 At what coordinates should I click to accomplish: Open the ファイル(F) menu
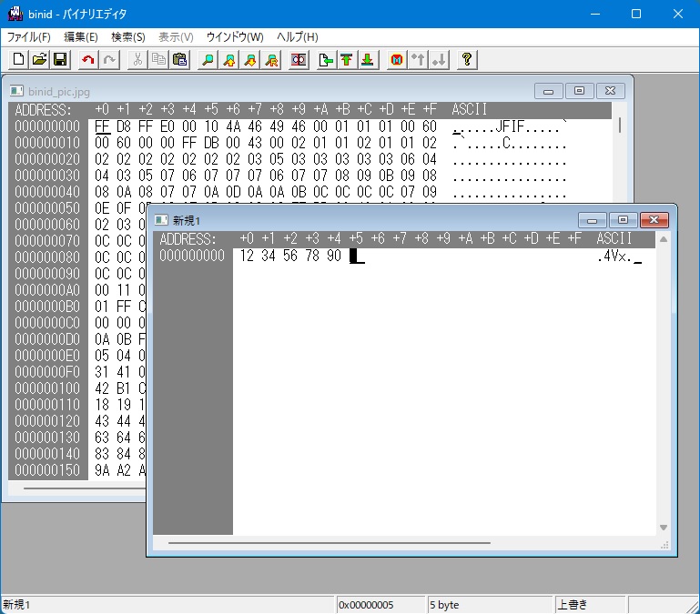click(x=28, y=37)
